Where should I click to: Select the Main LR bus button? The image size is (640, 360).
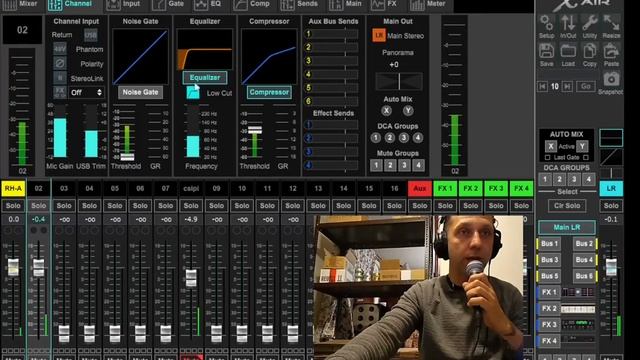(x=567, y=227)
